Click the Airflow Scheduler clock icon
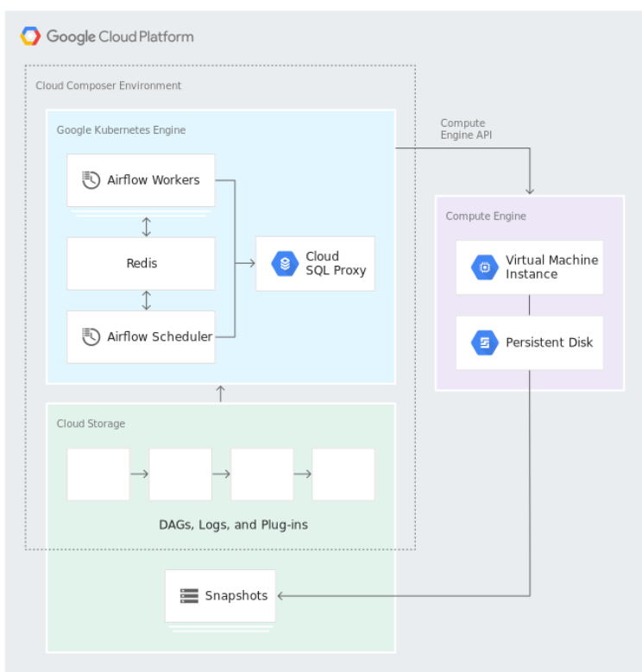The height and width of the screenshot is (672, 642). point(91,336)
